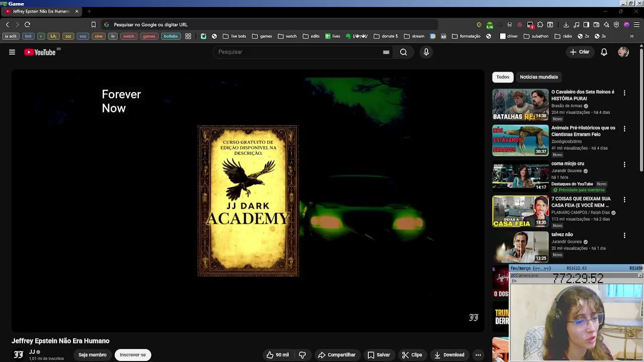Open the account avatar menu
Image resolution: width=644 pixels, height=362 pixels.
(x=623, y=52)
